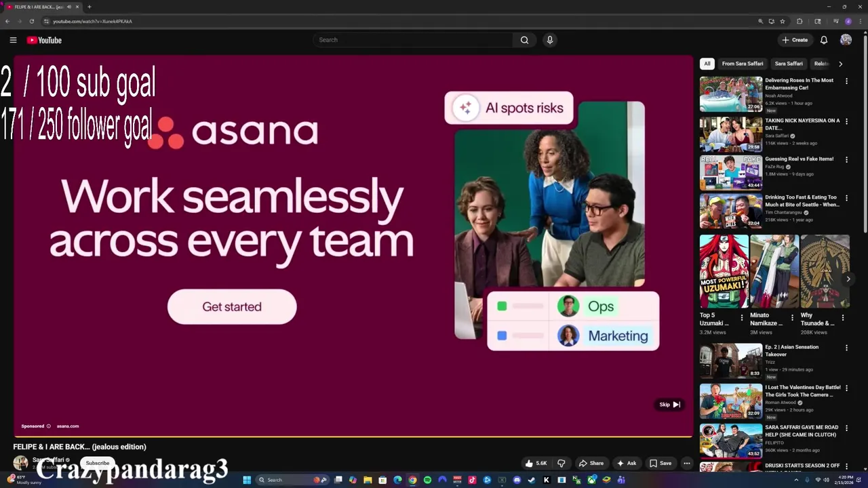Viewport: 868px width, 488px height.
Task: Share the video
Action: pyautogui.click(x=591, y=463)
